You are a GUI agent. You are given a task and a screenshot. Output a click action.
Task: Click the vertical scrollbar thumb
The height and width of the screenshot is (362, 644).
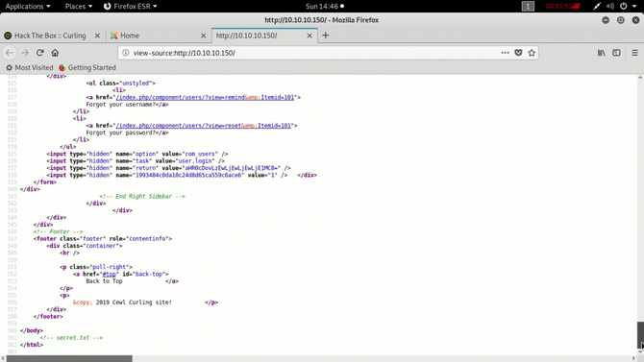coord(640,334)
